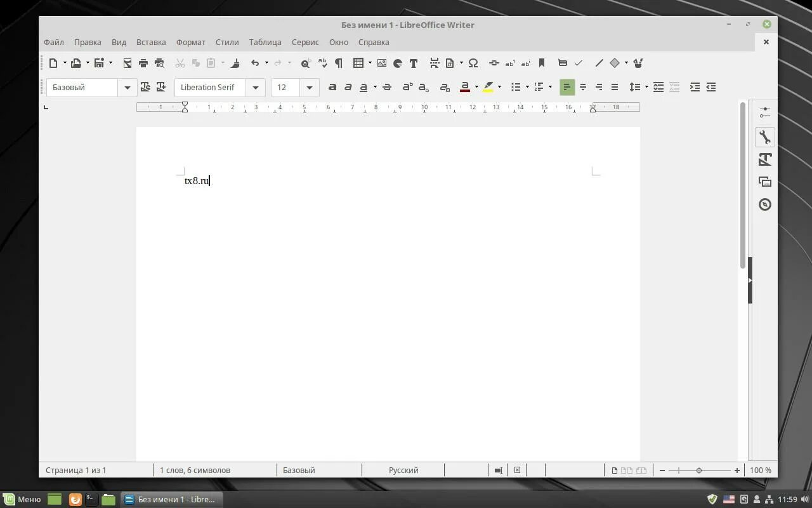Screen dimensions: 812x508
Task: Insert a chart with the pie chart icon
Action: click(398, 63)
